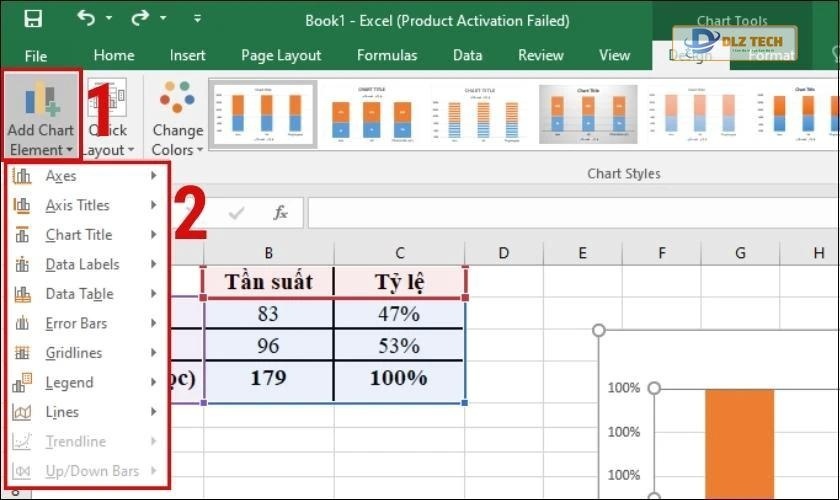Choose Data Table from the menu

[x=79, y=294]
